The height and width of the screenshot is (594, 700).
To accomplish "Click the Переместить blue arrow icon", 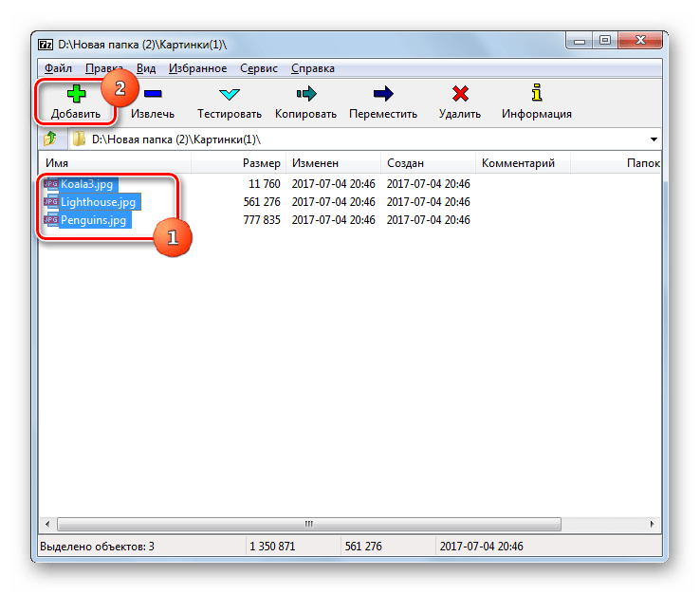I will (383, 94).
